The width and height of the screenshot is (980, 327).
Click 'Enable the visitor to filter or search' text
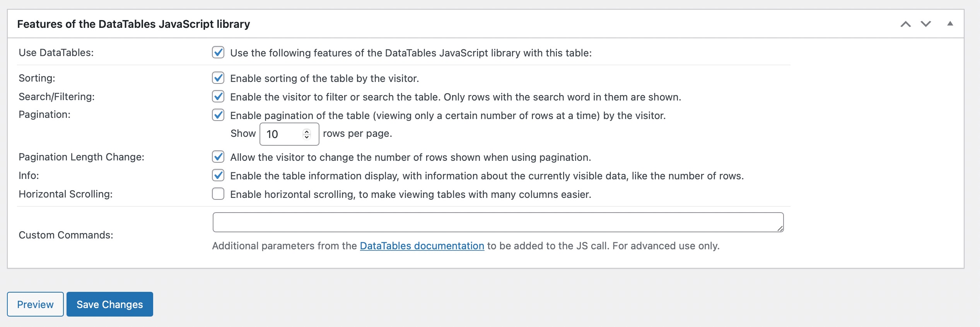coord(456,97)
